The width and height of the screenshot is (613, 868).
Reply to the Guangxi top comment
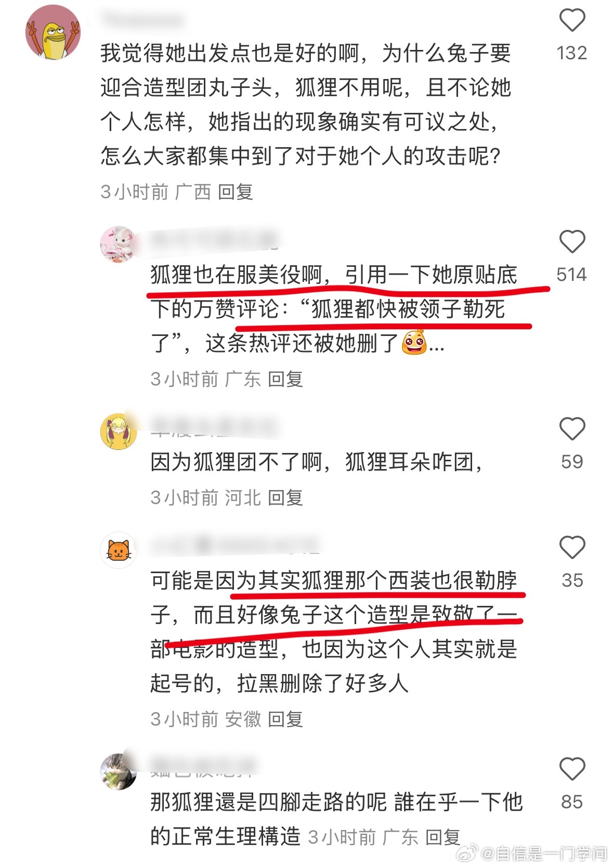(x=235, y=192)
